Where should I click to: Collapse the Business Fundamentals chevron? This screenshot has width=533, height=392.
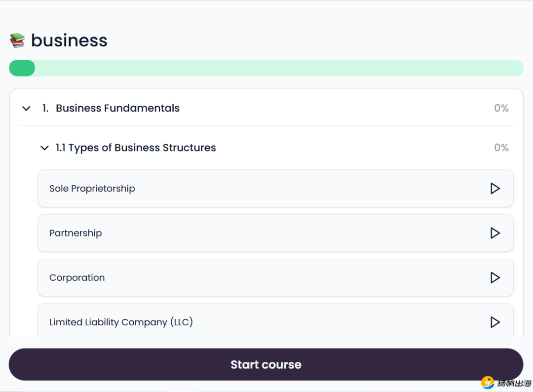[x=26, y=108]
